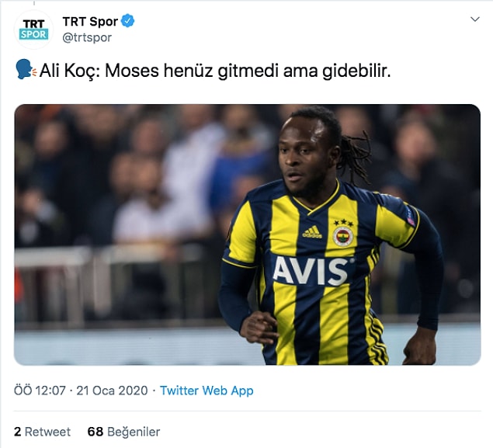Open the tweet options chevron menu
The image size is (493, 448).
(x=475, y=19)
